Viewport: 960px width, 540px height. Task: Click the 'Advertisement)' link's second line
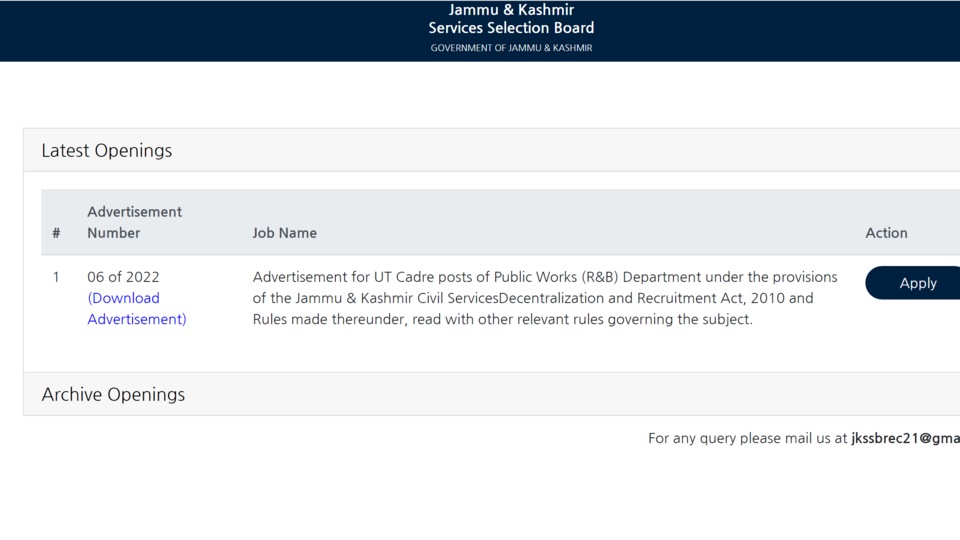point(137,320)
